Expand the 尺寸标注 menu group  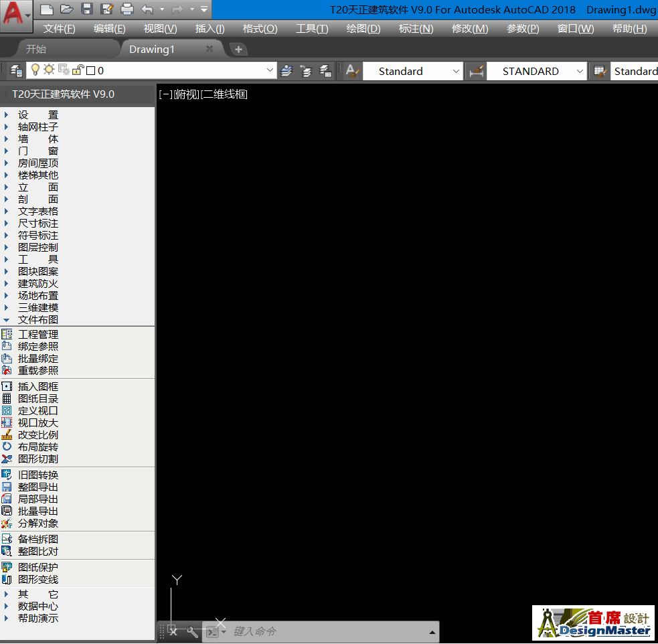point(6,223)
